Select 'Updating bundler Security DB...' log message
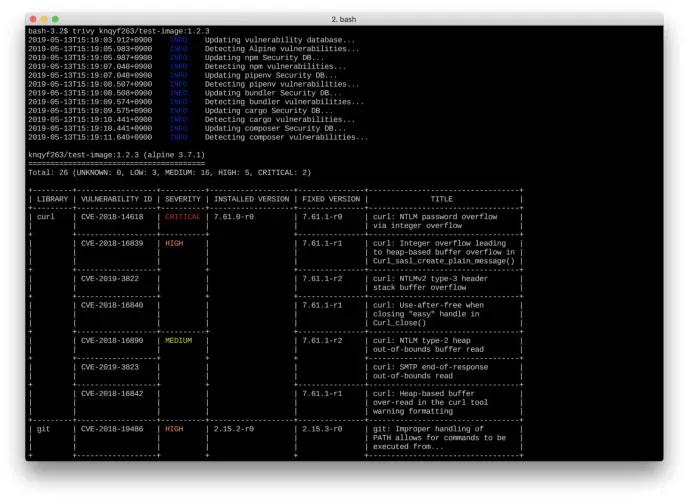Image resolution: width=689 pixels, height=501 pixels. coord(273,93)
